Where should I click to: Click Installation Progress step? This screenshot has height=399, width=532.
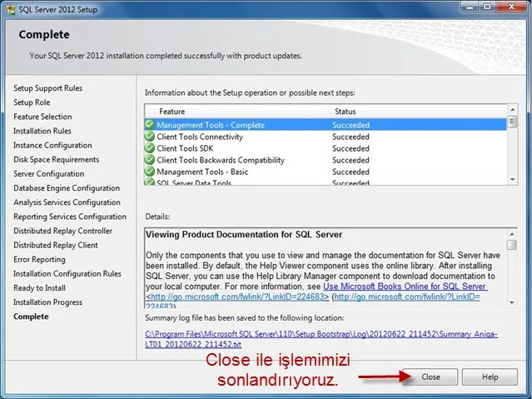47,302
